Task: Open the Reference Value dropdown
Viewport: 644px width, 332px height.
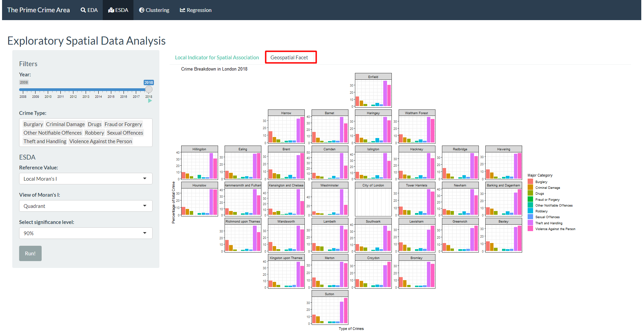Action: pos(86,179)
